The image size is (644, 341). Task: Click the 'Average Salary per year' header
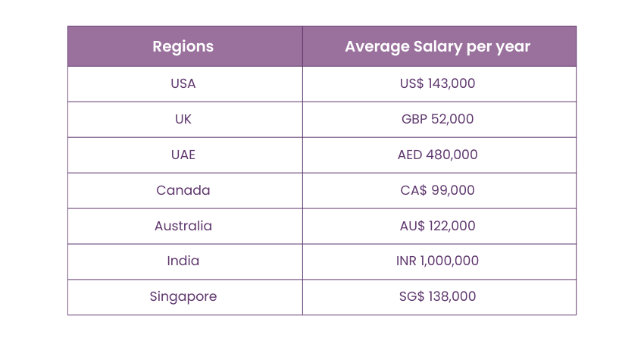(x=438, y=46)
